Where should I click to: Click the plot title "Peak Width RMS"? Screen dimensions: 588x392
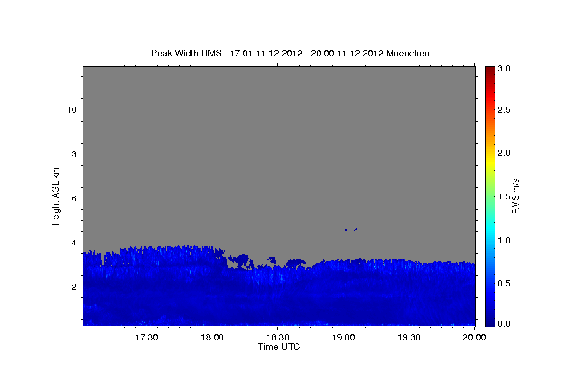click(x=186, y=53)
